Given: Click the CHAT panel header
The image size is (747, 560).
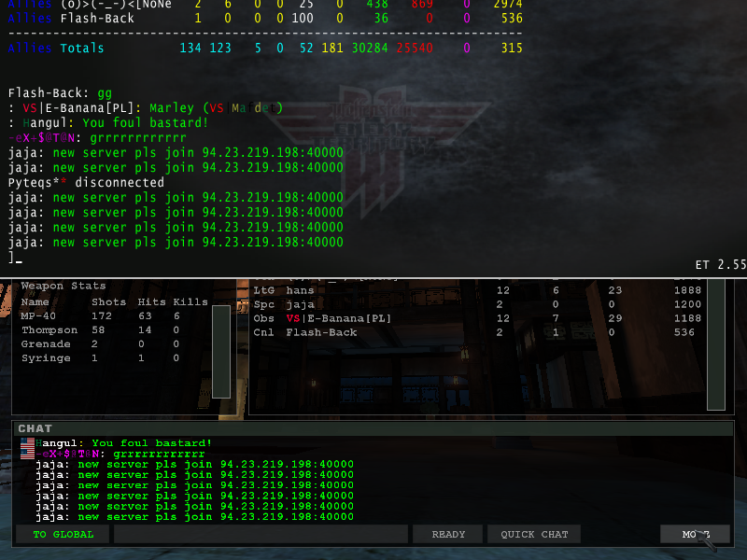Looking at the screenshot, I should pyautogui.click(x=373, y=428).
